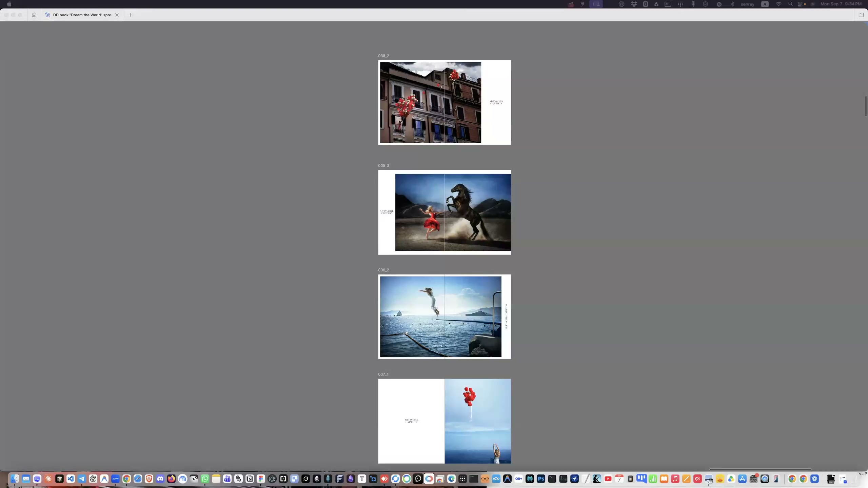Select Artwork Caption text in 038_2 spread

[496, 102]
